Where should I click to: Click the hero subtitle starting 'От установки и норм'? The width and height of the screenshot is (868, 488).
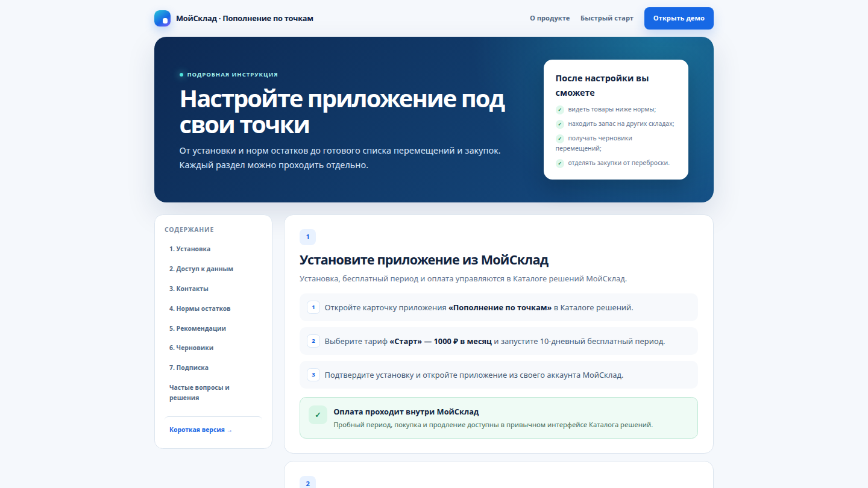[x=340, y=158]
